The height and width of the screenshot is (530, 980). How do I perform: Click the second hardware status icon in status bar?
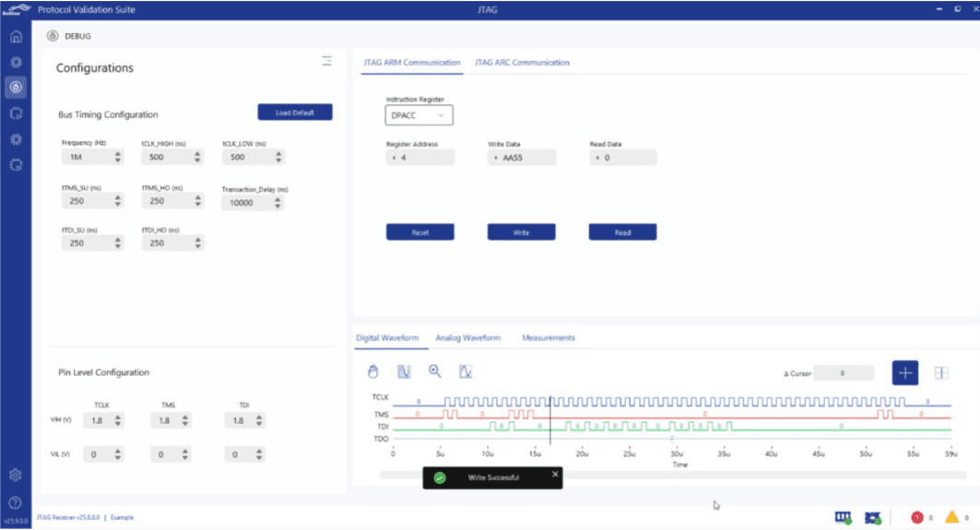click(872, 517)
